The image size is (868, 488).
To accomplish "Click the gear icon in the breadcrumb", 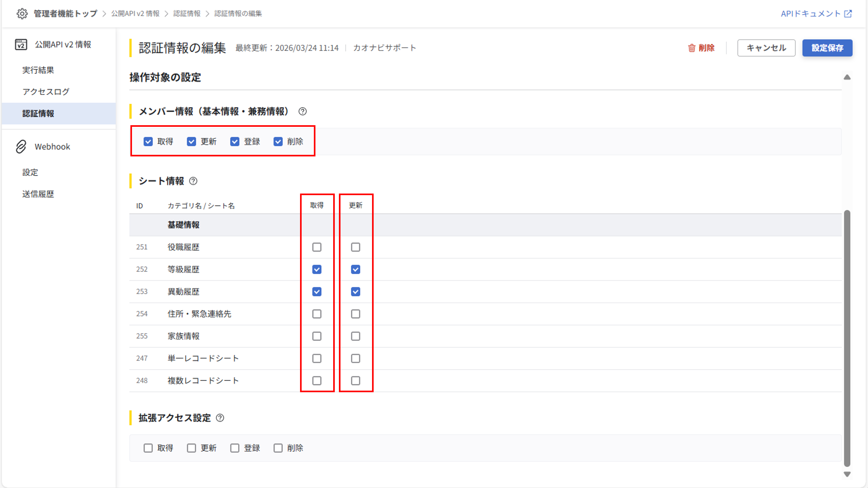I will click(22, 13).
